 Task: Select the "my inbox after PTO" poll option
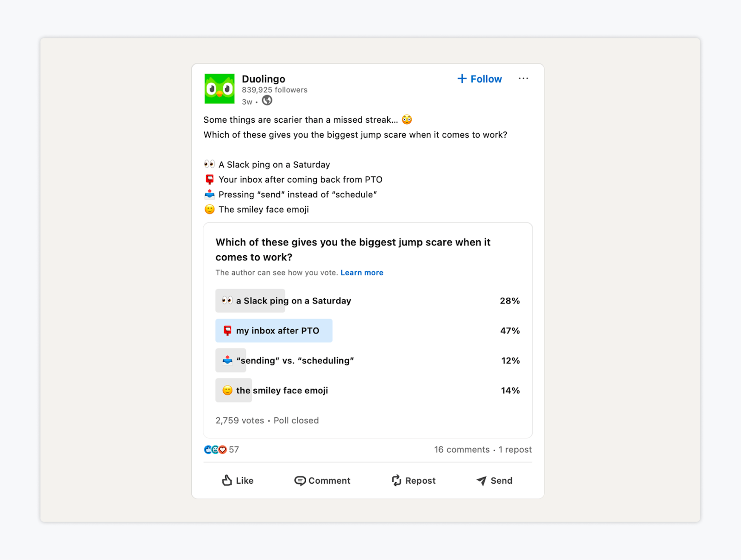point(274,330)
